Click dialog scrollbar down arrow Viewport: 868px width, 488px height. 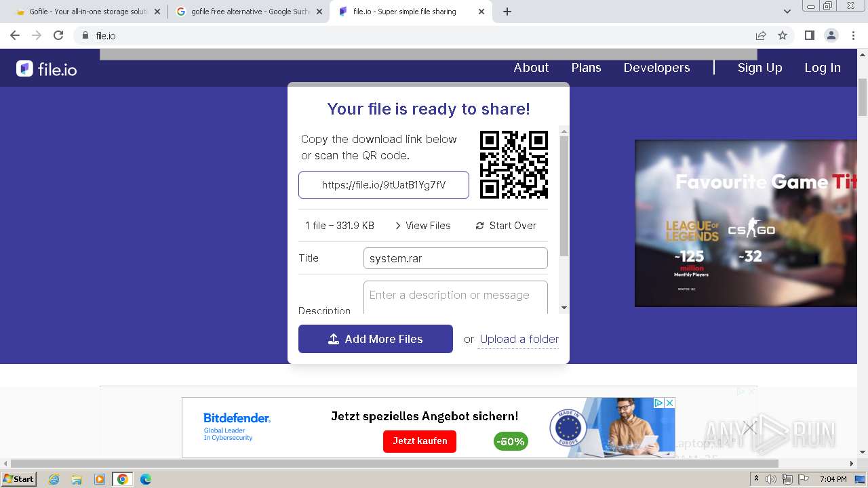564,308
